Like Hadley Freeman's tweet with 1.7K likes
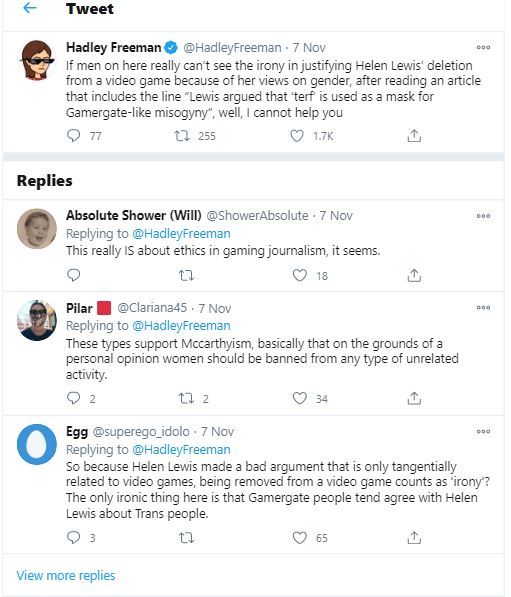The height and width of the screenshot is (597, 511). (x=297, y=136)
